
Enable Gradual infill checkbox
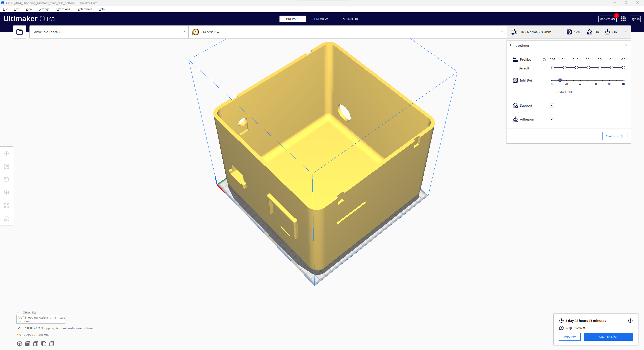(552, 92)
